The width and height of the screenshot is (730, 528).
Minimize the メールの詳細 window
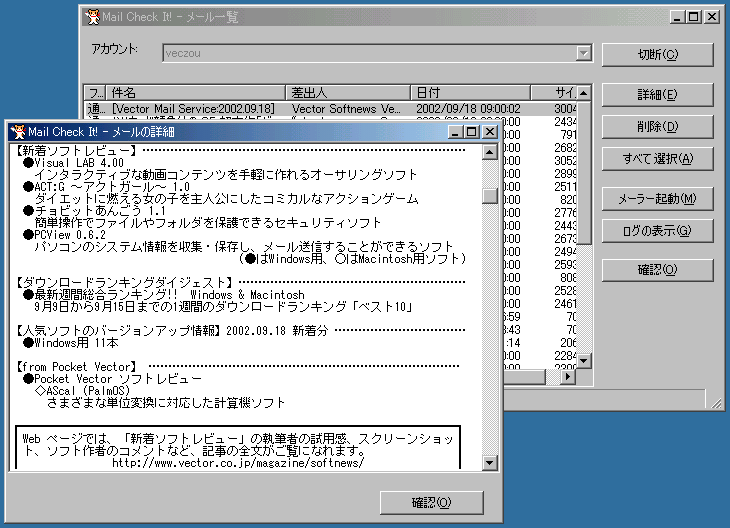(x=455, y=132)
